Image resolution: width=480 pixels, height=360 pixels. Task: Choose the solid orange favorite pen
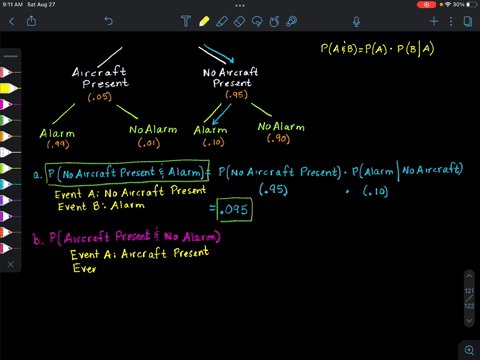[10, 136]
